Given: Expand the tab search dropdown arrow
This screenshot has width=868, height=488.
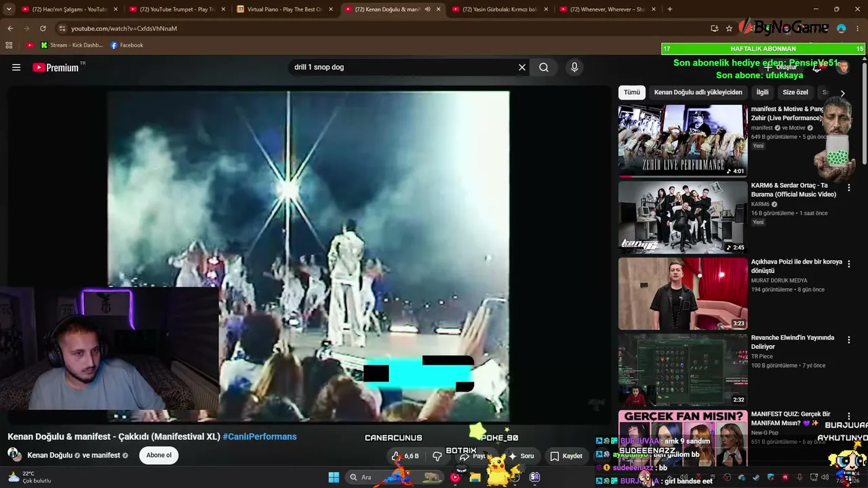Looking at the screenshot, I should [x=9, y=9].
